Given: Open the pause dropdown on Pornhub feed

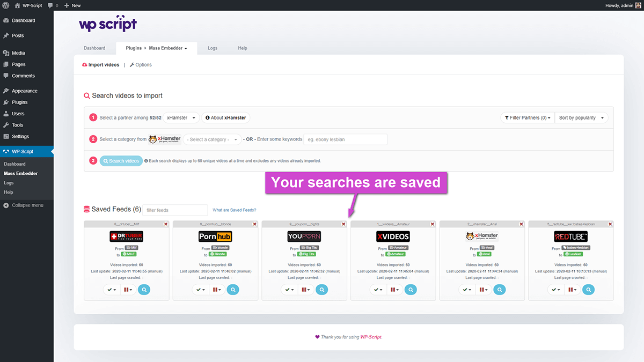Looking at the screenshot, I should (216, 290).
